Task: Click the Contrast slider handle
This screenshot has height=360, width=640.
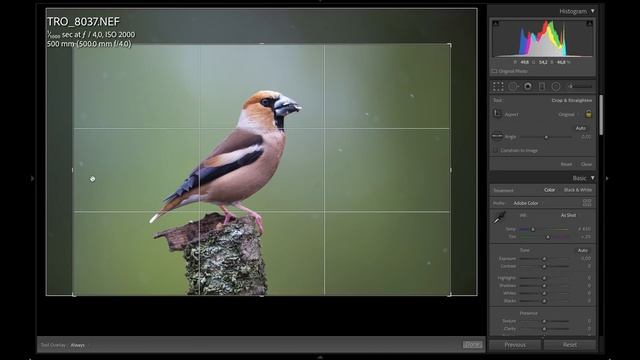Action: [x=544, y=267]
